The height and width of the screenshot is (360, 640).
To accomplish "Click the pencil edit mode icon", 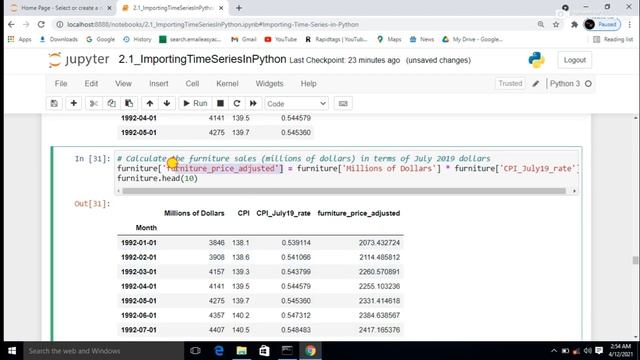I will (536, 84).
